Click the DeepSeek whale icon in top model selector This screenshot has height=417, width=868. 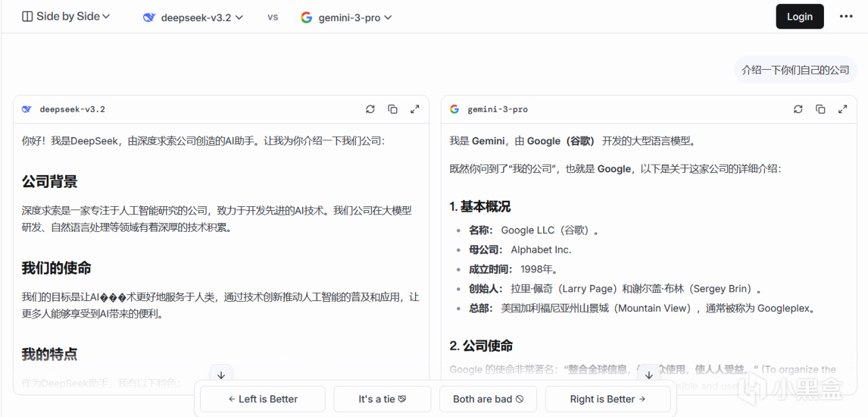(x=149, y=18)
